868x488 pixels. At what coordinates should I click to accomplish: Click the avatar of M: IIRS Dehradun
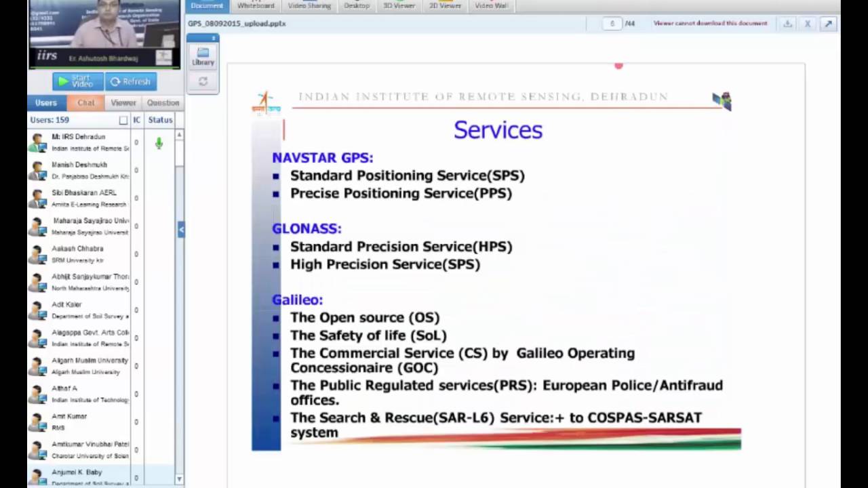point(38,143)
